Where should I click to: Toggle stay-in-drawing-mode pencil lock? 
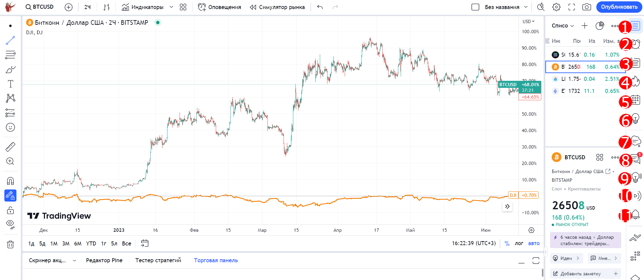pos(10,195)
